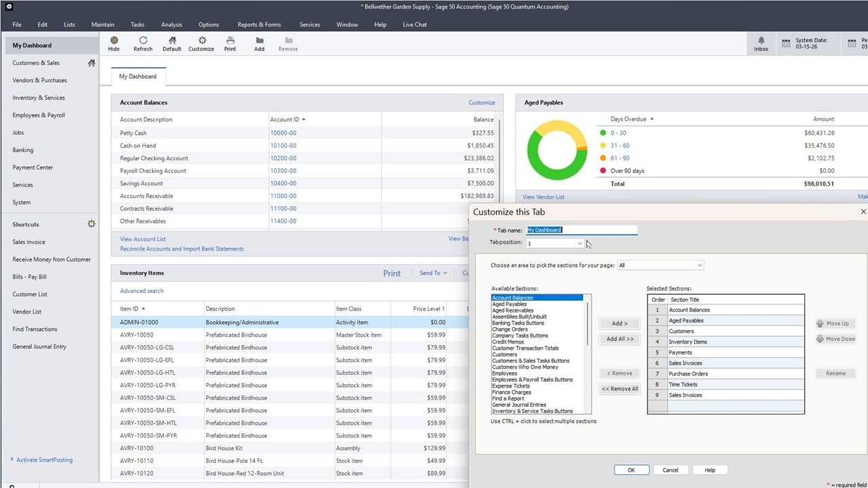Click the General Journal Entry shortcut
868x488 pixels.
[x=39, y=346]
